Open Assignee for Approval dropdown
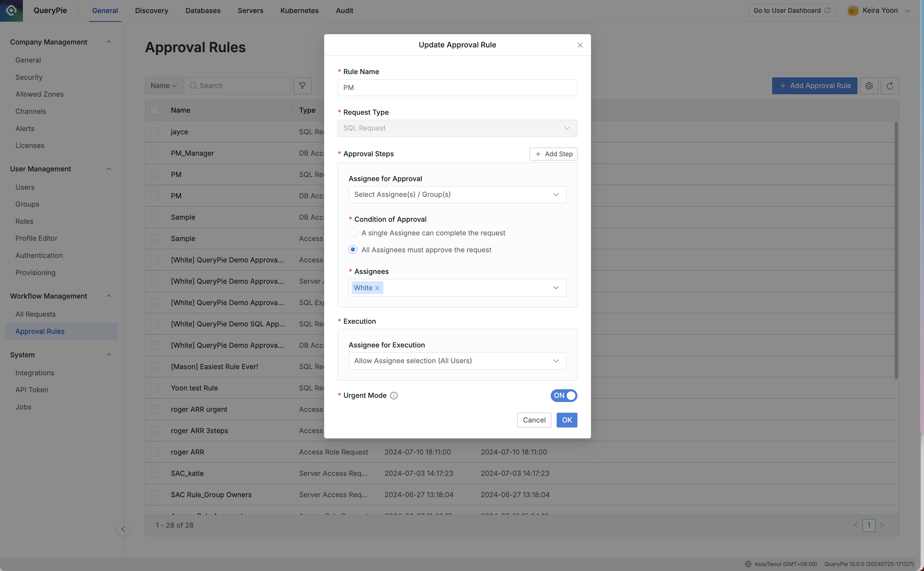 pos(457,194)
